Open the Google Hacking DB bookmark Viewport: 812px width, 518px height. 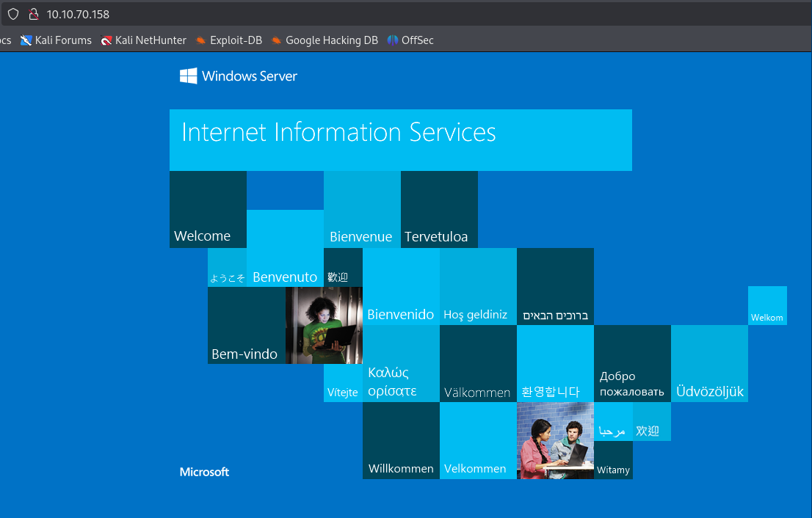(x=325, y=40)
